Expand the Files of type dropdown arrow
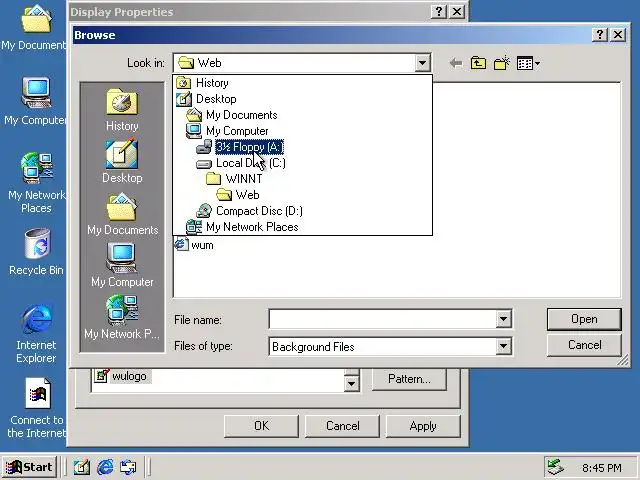Image resolution: width=640 pixels, height=480 pixels. [x=504, y=347]
